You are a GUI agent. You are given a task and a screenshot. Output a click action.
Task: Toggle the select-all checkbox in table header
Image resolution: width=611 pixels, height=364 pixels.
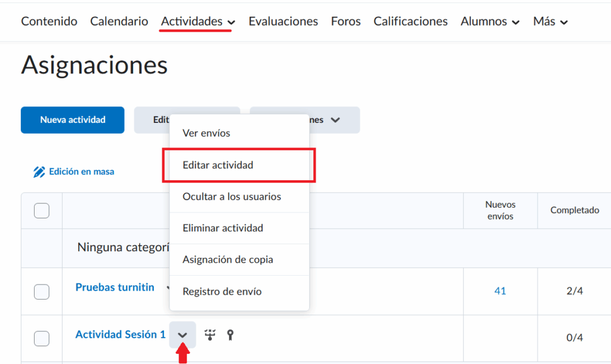tap(42, 211)
